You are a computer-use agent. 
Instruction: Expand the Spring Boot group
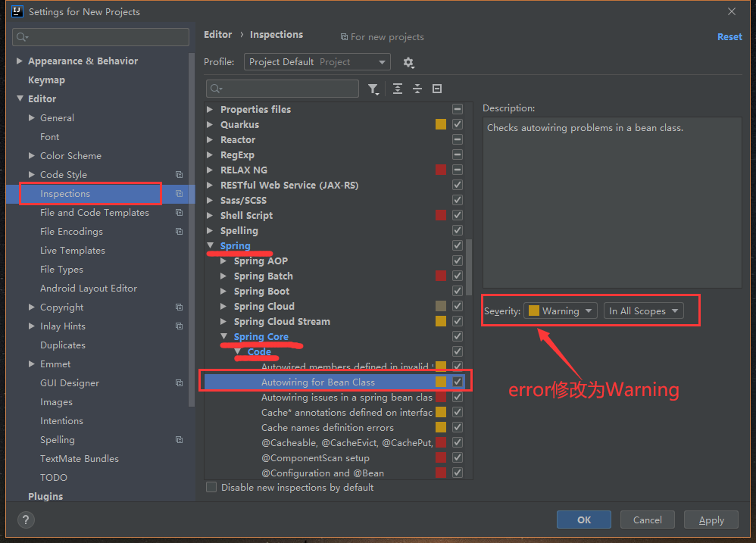coord(223,291)
